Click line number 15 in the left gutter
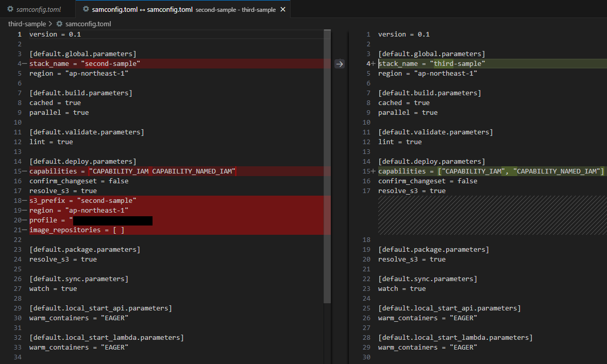The image size is (607, 364). pos(18,171)
